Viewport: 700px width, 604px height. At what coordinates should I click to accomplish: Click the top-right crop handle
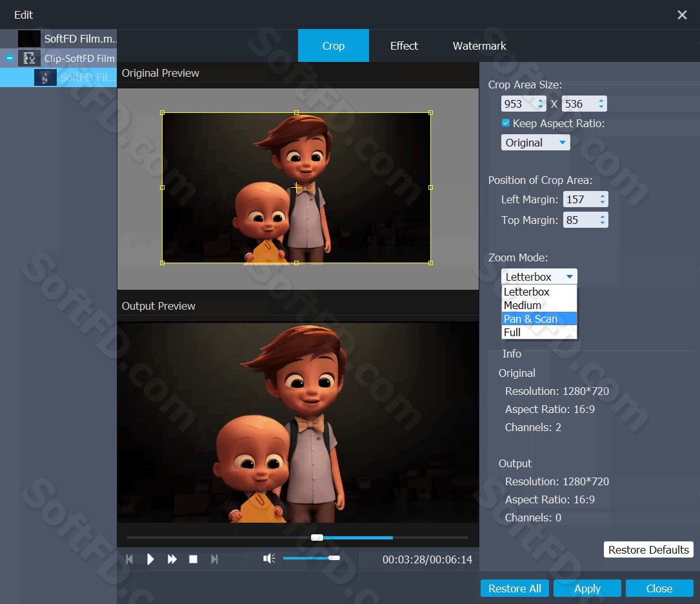pos(430,113)
